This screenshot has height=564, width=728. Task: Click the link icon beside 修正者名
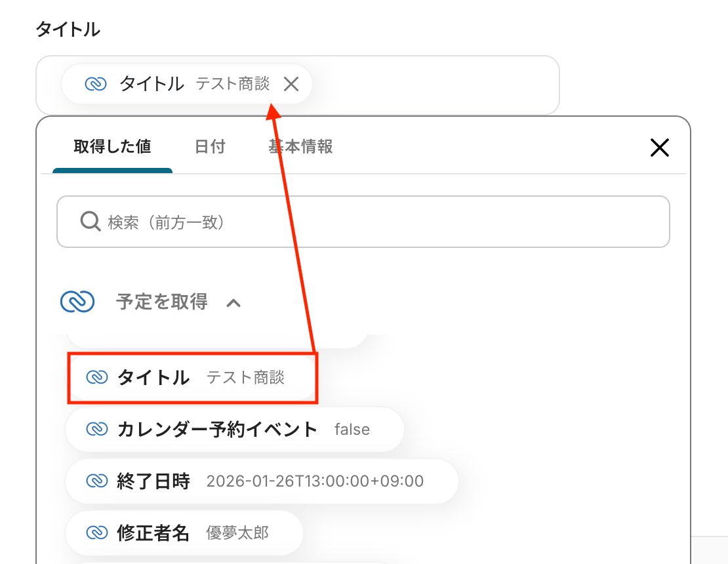coord(96,533)
